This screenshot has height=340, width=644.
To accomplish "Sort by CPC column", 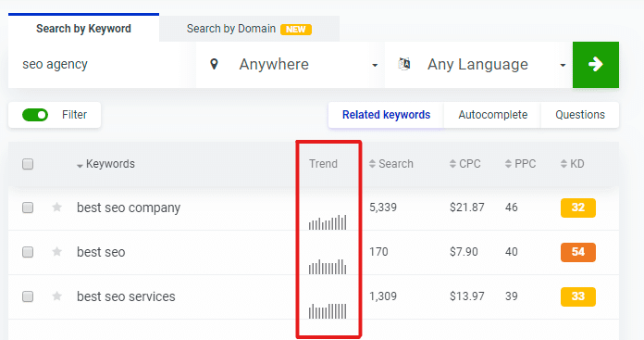I will [x=464, y=164].
